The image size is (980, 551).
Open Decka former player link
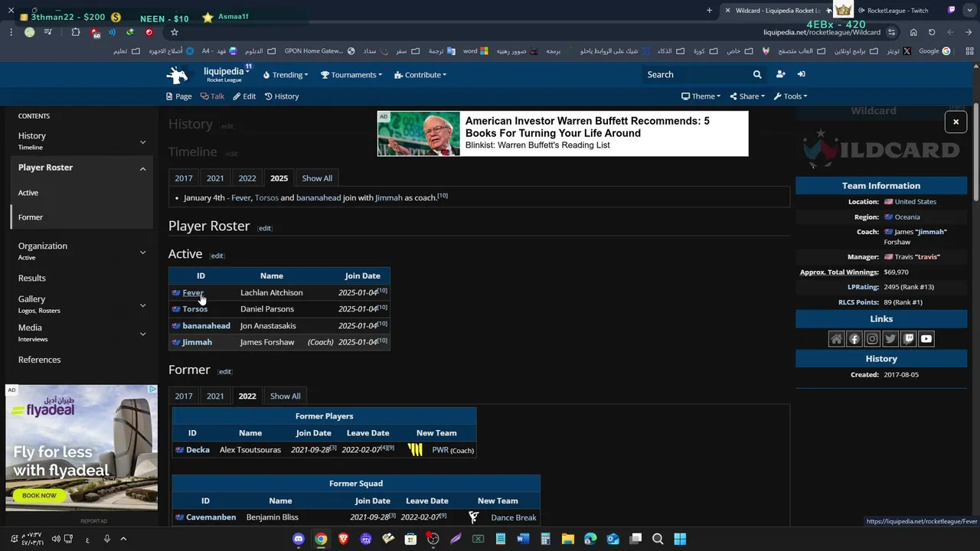click(x=198, y=450)
